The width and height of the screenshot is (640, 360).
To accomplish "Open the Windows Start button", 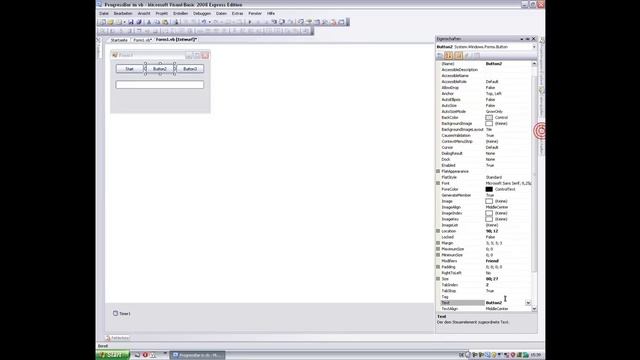I will 113,355.
